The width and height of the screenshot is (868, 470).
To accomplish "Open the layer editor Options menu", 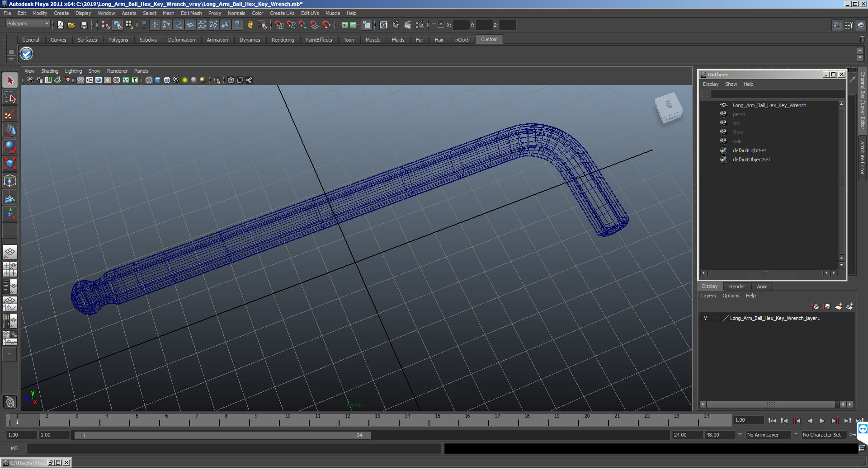I will [731, 296].
